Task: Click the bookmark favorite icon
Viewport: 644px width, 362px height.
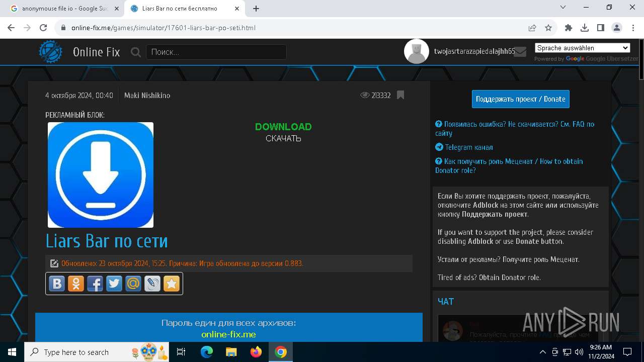Action: [x=400, y=95]
